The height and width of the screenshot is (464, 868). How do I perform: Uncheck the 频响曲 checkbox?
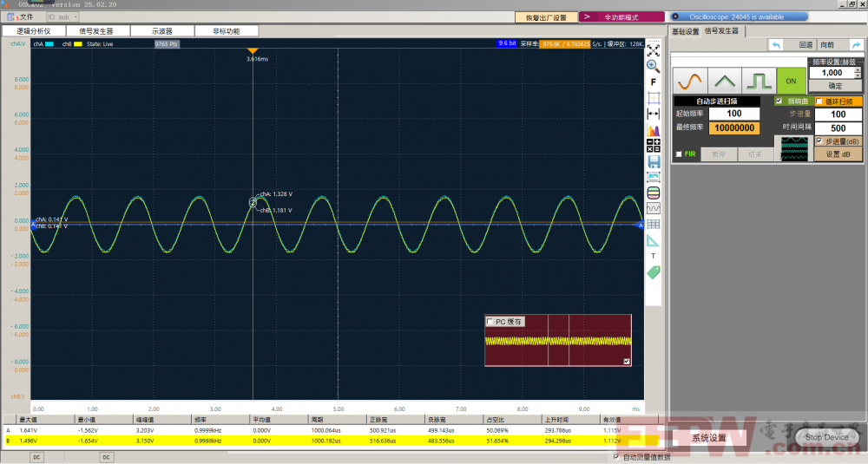point(779,101)
